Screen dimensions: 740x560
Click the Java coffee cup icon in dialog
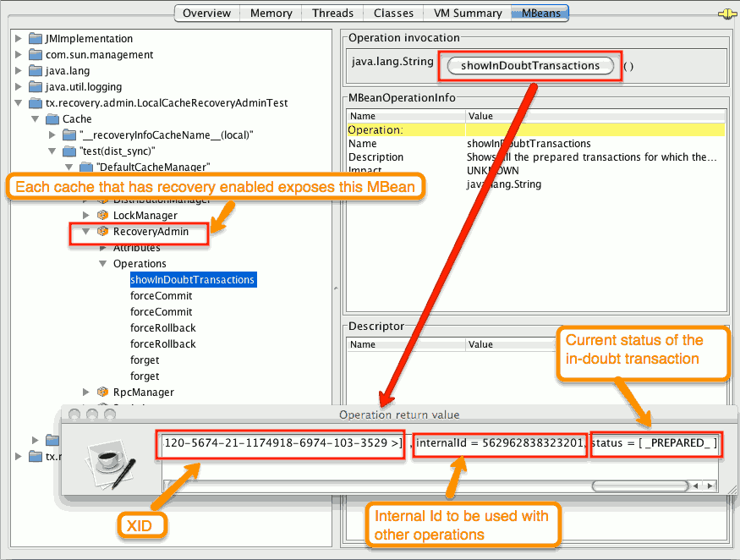click(x=108, y=460)
